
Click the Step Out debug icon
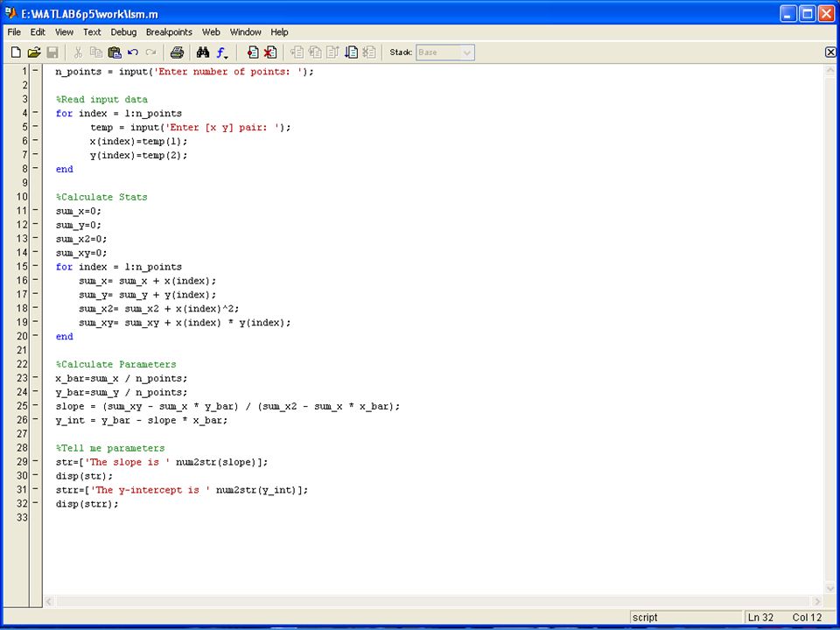pos(333,52)
